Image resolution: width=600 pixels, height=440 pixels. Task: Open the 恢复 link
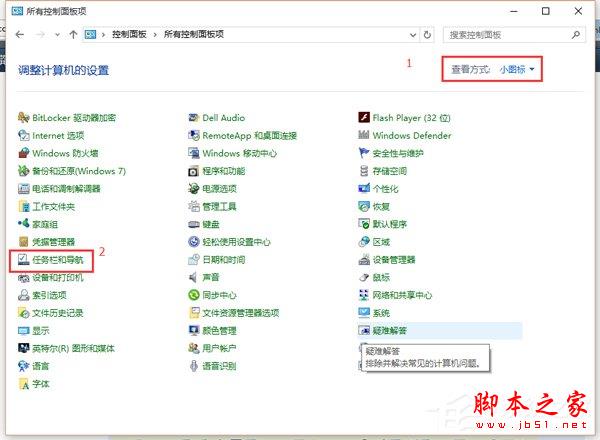(x=381, y=207)
